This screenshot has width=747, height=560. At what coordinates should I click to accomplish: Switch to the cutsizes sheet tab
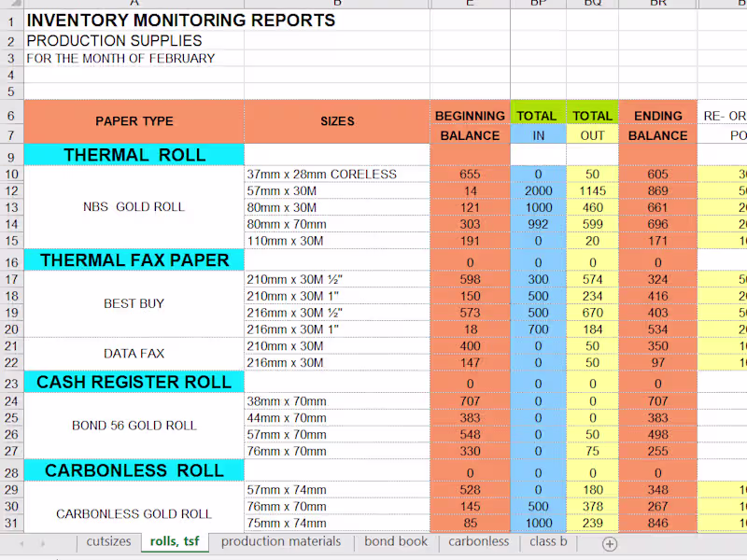pos(109,542)
